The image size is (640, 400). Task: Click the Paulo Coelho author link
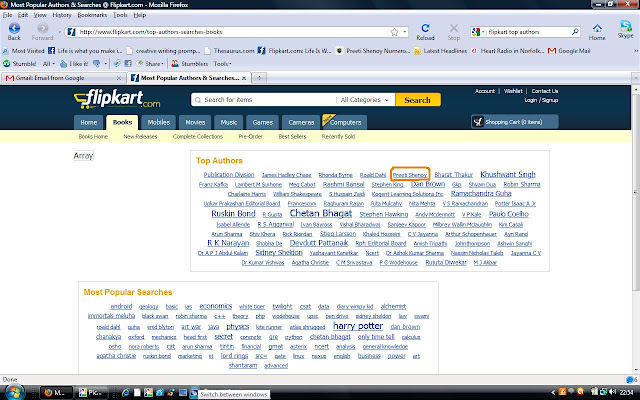tap(509, 214)
